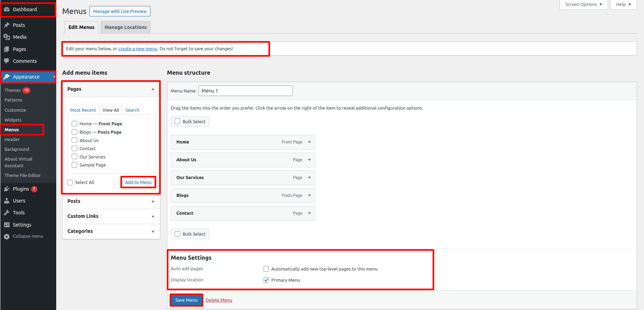Click the Save Menu button
Image resolution: width=644 pixels, height=310 pixels.
pos(186,300)
